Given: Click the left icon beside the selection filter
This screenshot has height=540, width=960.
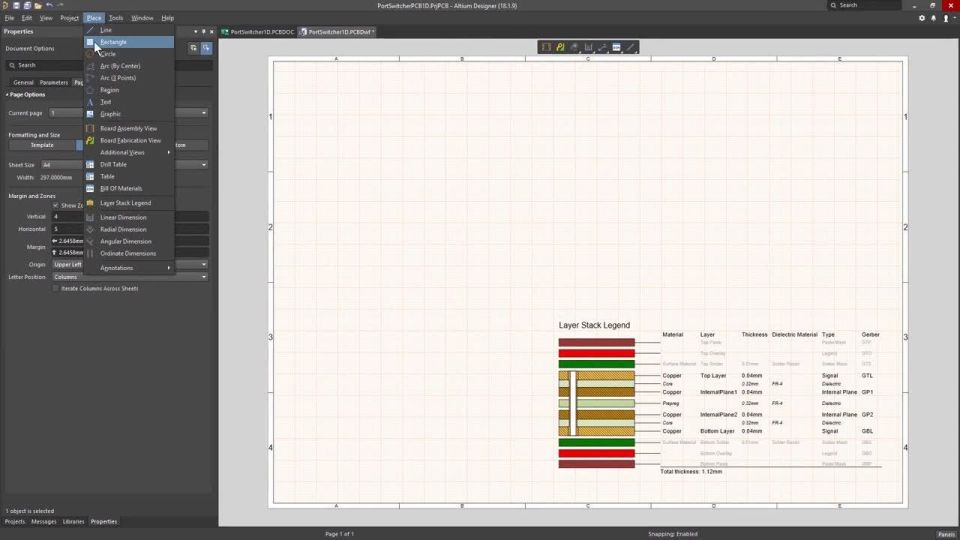Looking at the screenshot, I should tap(193, 48).
